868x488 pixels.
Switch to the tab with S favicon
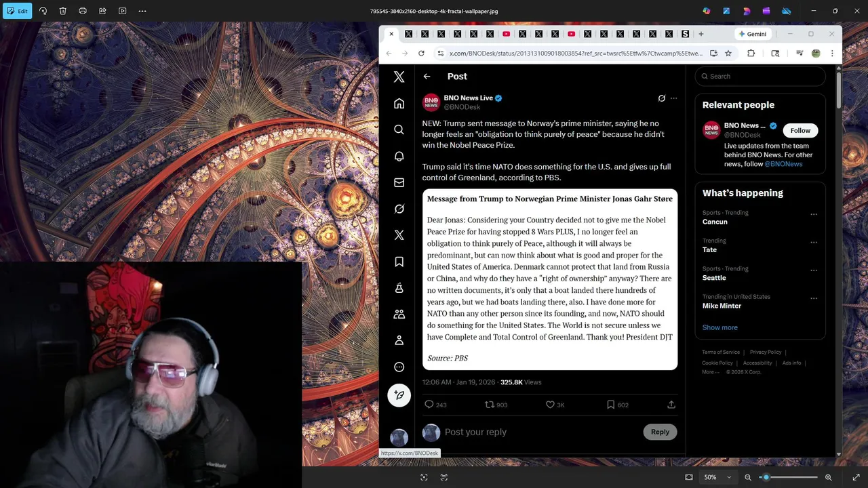pyautogui.click(x=685, y=34)
